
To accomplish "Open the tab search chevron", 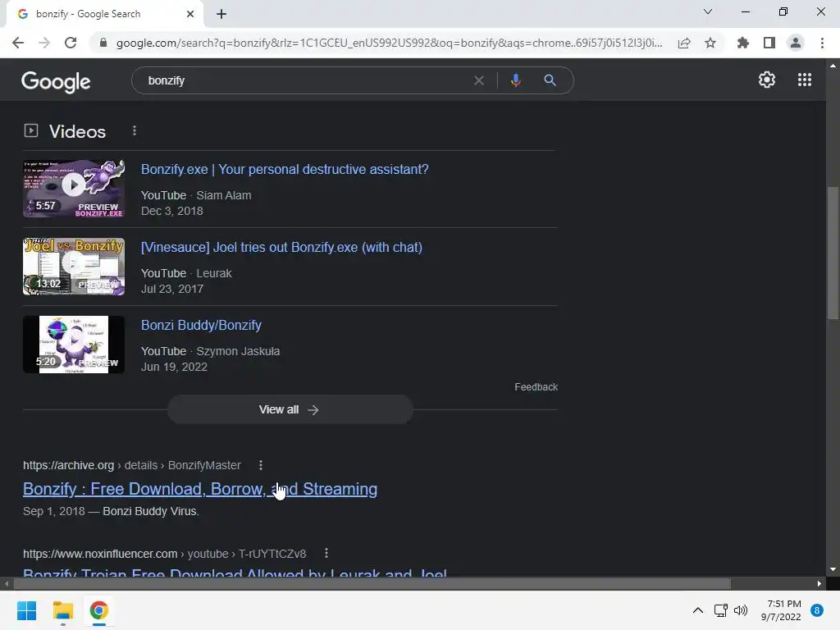I will (x=708, y=11).
